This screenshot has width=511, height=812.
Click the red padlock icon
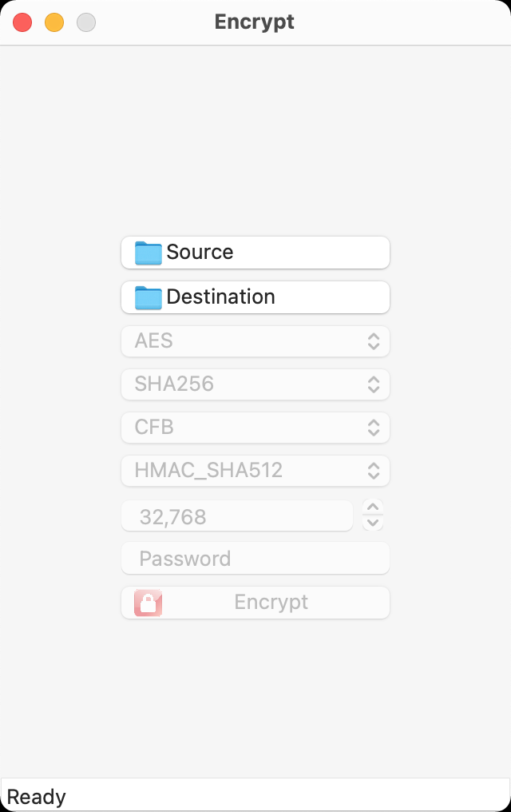tap(149, 603)
